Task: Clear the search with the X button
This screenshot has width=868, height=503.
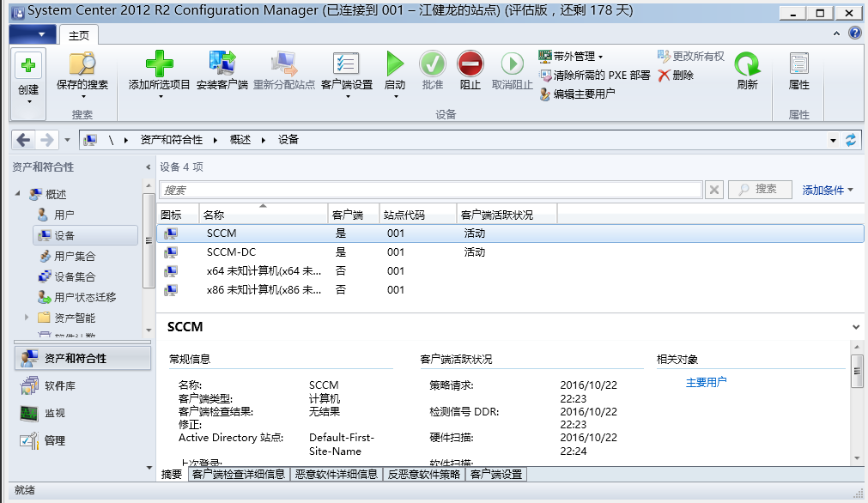Action: 714,190
